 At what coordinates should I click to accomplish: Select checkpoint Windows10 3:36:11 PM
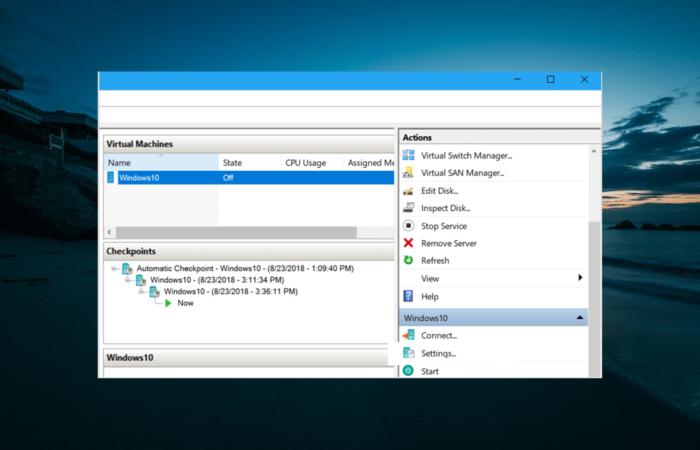(231, 292)
